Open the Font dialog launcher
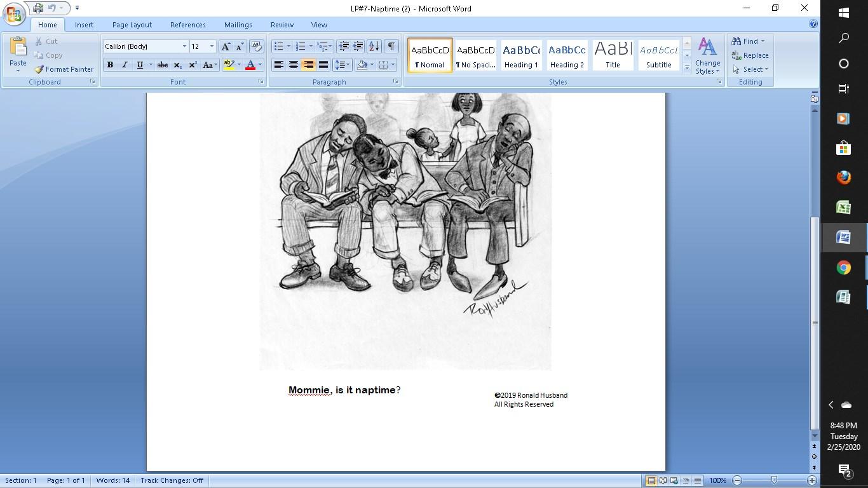868x488 pixels. click(x=261, y=82)
